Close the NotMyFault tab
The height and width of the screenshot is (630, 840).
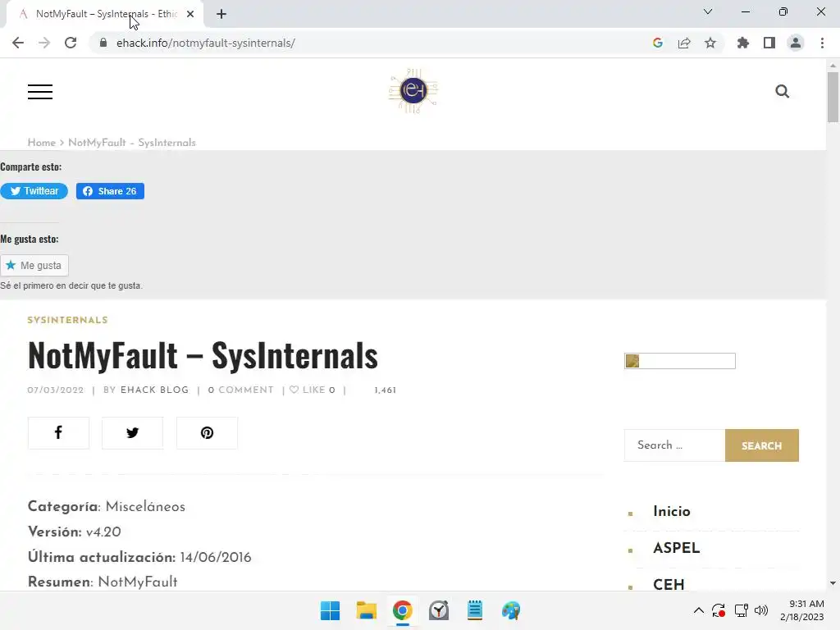[190, 14]
